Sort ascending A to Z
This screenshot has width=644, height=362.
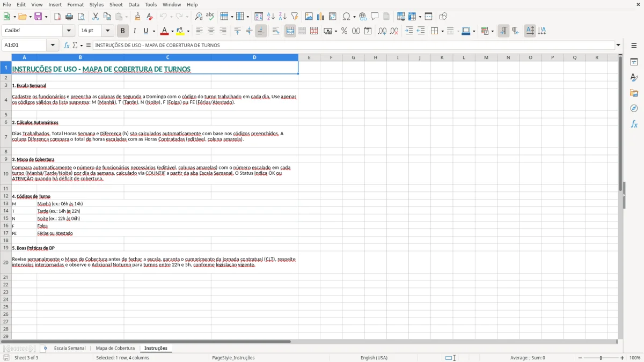pyautogui.click(x=271, y=17)
